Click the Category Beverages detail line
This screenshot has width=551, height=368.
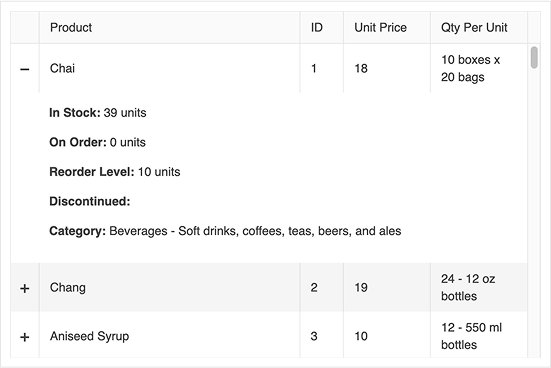[225, 231]
